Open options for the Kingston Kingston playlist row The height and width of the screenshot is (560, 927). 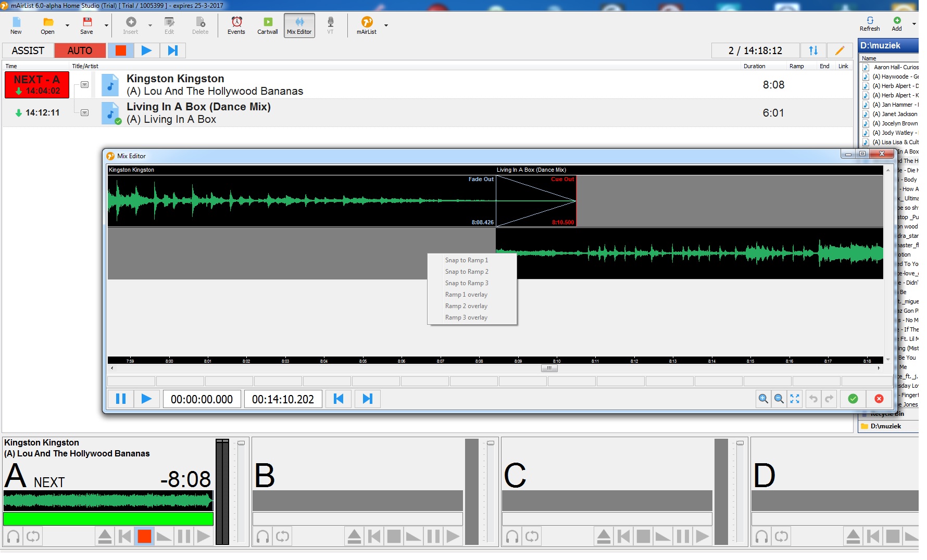(x=83, y=84)
